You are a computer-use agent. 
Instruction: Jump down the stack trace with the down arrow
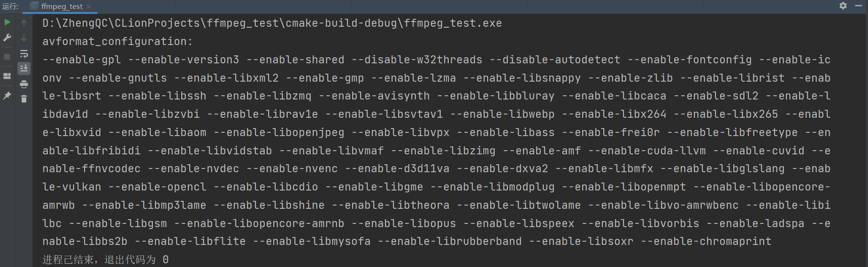click(24, 38)
